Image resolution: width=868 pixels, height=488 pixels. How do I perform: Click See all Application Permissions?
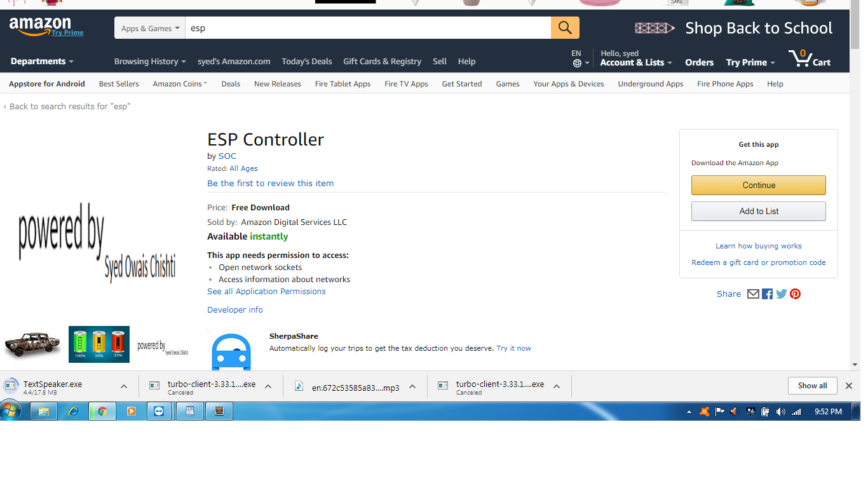point(266,292)
